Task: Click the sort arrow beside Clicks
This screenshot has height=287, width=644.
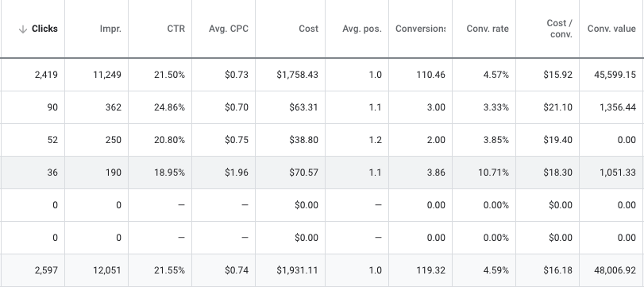Action: [x=23, y=29]
